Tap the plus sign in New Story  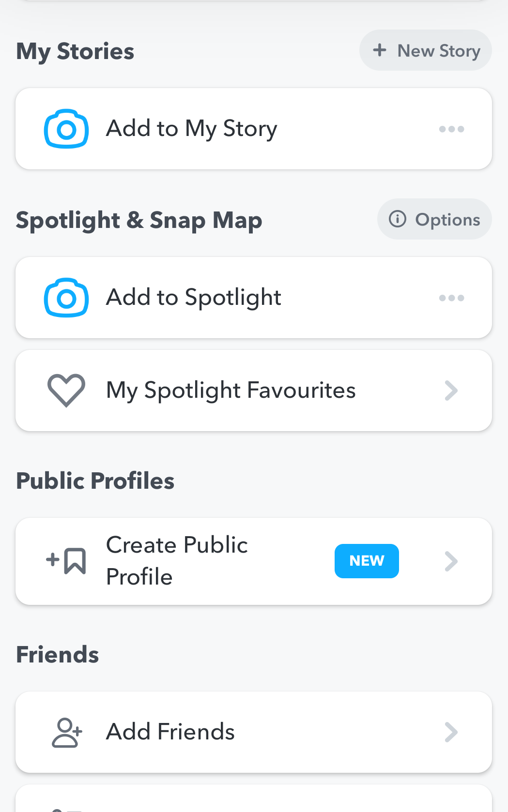click(x=380, y=50)
